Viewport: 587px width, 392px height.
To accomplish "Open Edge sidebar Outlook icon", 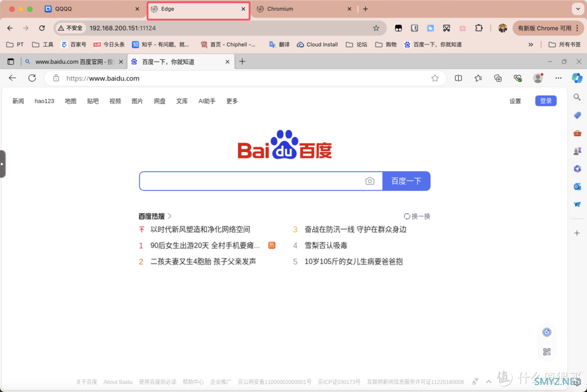I will pyautogui.click(x=577, y=186).
